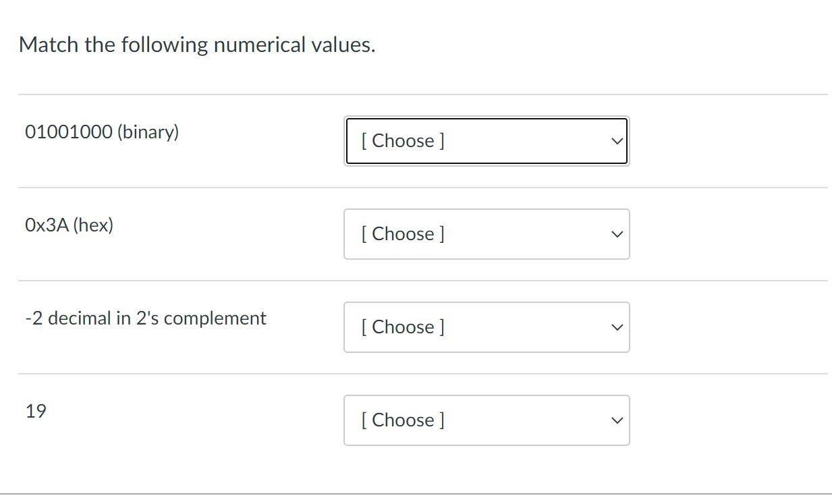Open the dropdown for -2 decimal in 2's complement

coord(486,327)
